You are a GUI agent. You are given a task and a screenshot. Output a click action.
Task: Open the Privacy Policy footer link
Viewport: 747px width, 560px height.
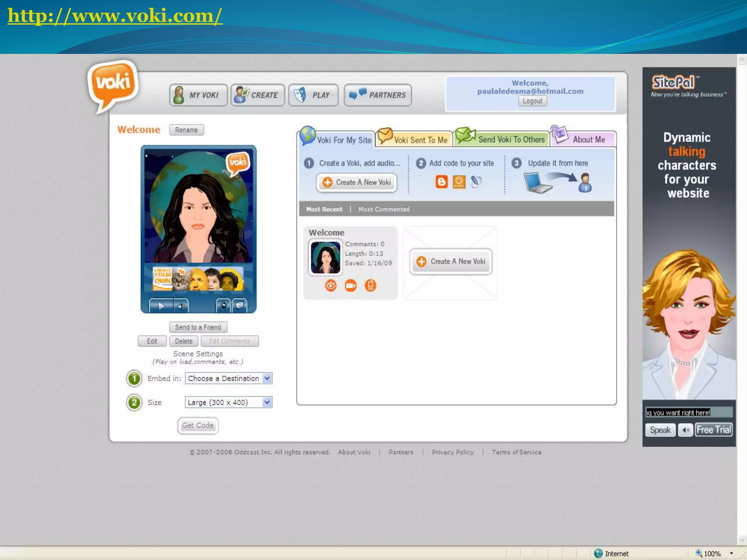(453, 452)
